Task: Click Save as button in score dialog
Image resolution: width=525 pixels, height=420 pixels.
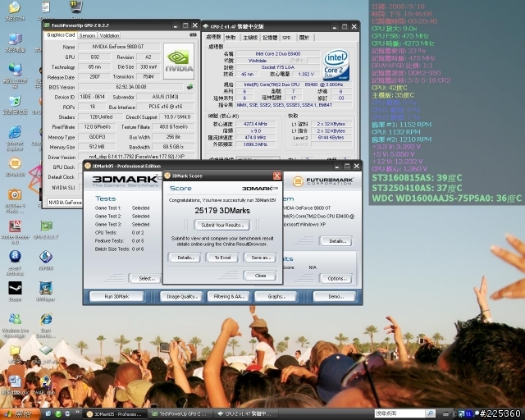Action: click(x=260, y=258)
